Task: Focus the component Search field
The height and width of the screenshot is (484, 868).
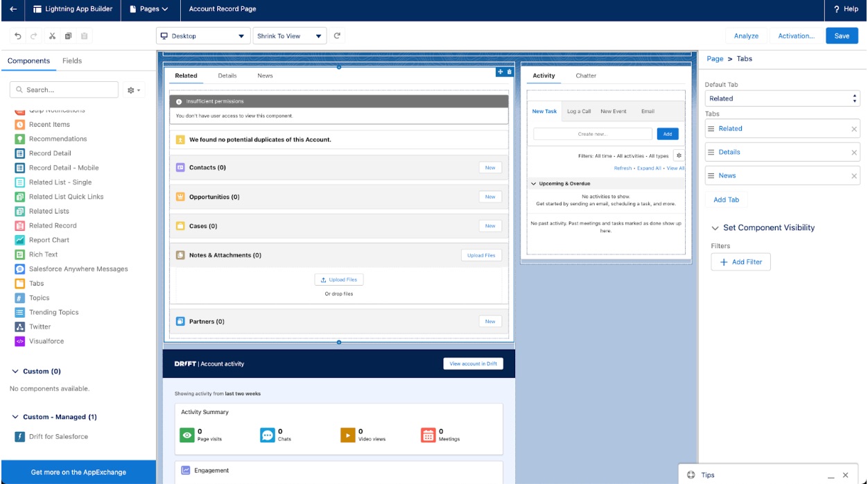Action: (64, 90)
